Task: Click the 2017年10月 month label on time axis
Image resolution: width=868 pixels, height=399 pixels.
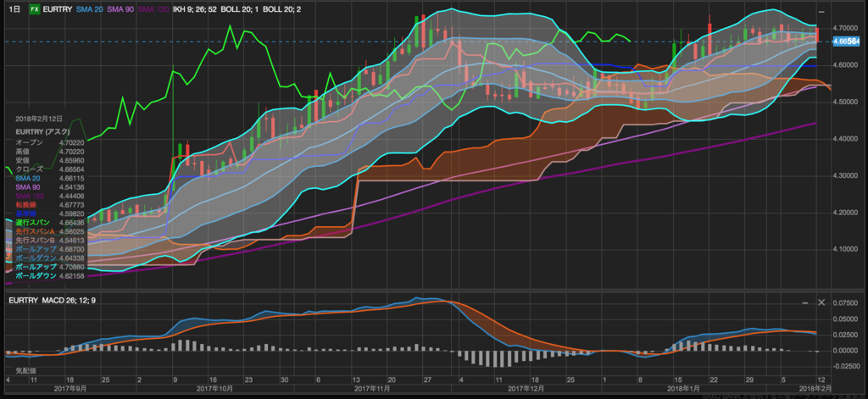Action: pos(213,389)
